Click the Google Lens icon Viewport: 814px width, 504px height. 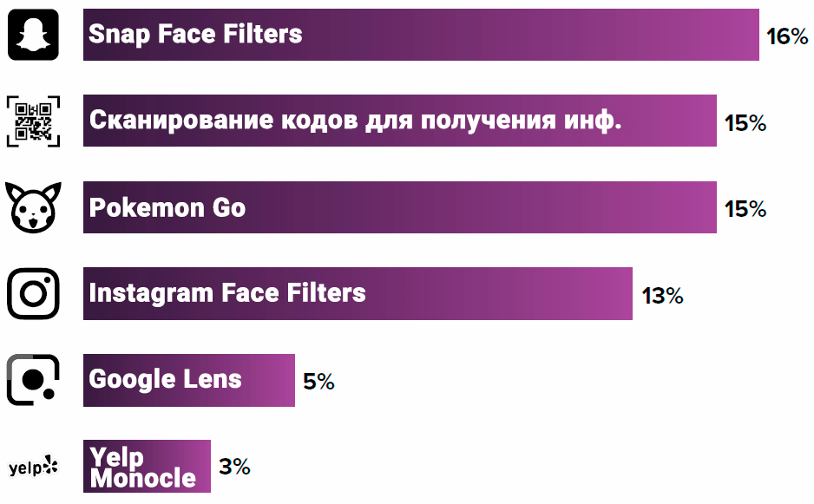pos(33,380)
